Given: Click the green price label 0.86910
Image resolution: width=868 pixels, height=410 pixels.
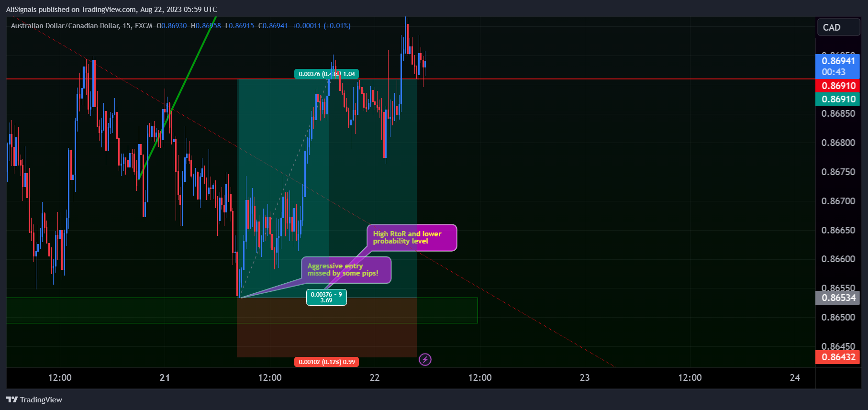Looking at the screenshot, I should click(x=838, y=100).
